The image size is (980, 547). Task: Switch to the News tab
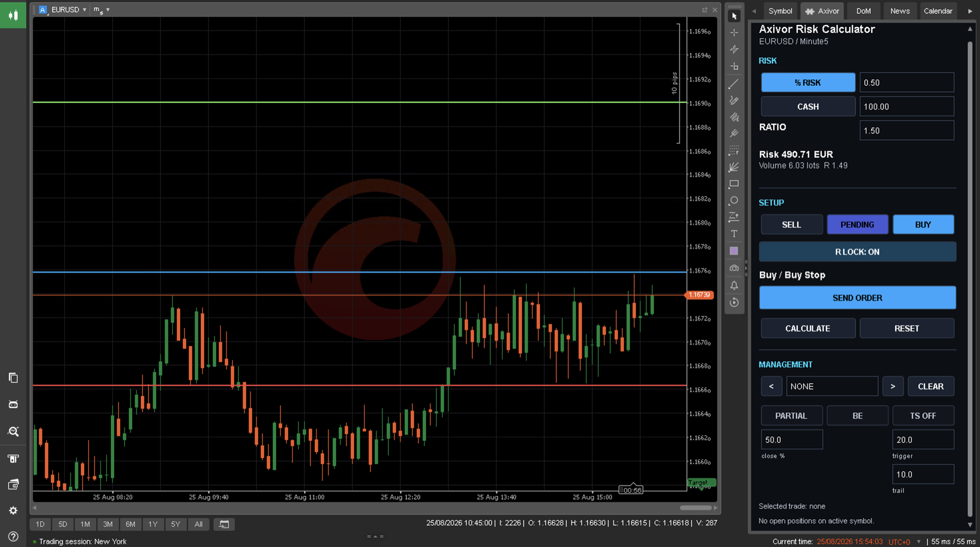pyautogui.click(x=900, y=11)
